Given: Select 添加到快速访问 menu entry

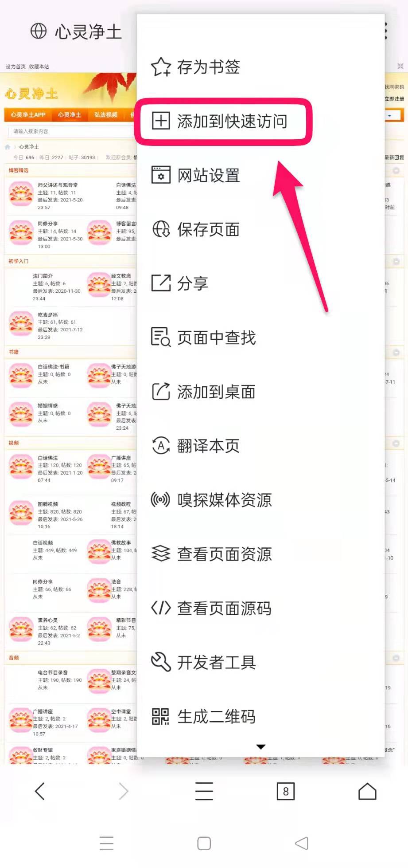Looking at the screenshot, I should 224,122.
